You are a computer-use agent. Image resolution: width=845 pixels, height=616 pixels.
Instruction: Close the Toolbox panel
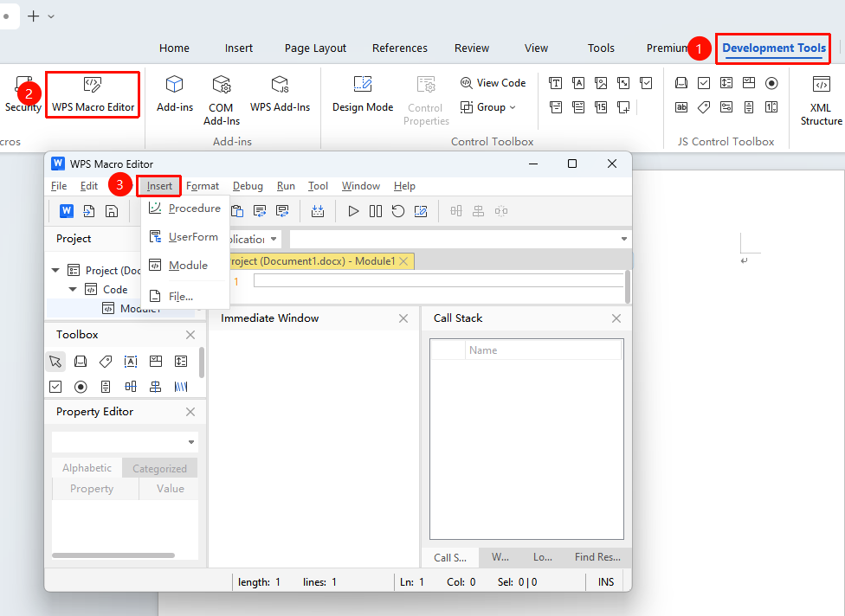[190, 335]
